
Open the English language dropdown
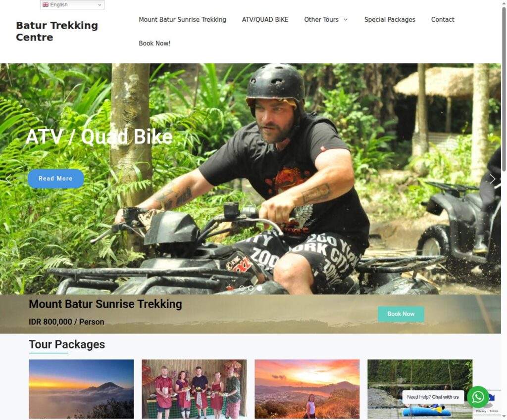pyautogui.click(x=72, y=4)
